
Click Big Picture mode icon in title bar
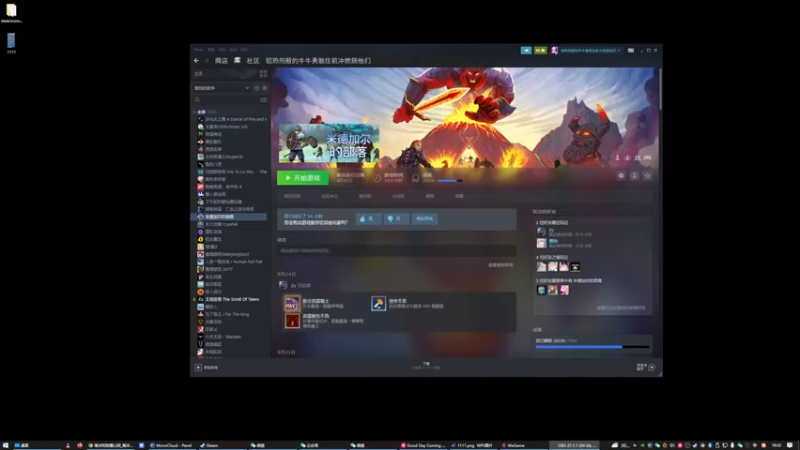(631, 51)
